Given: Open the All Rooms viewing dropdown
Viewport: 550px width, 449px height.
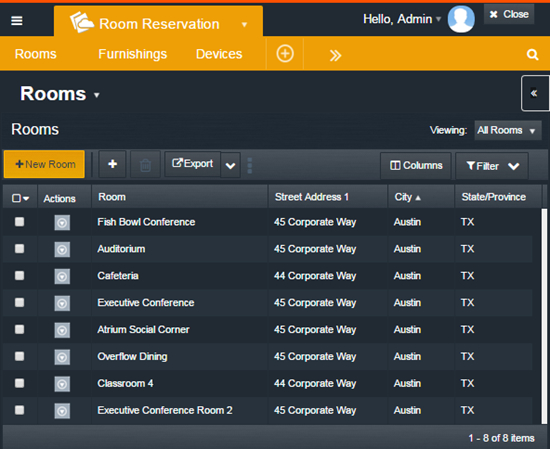Looking at the screenshot, I should 508,130.
